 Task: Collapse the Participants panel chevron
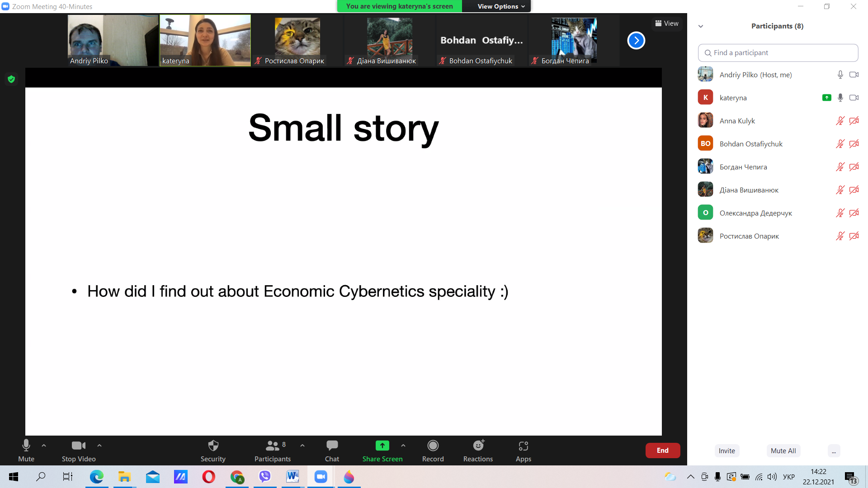pos(701,26)
